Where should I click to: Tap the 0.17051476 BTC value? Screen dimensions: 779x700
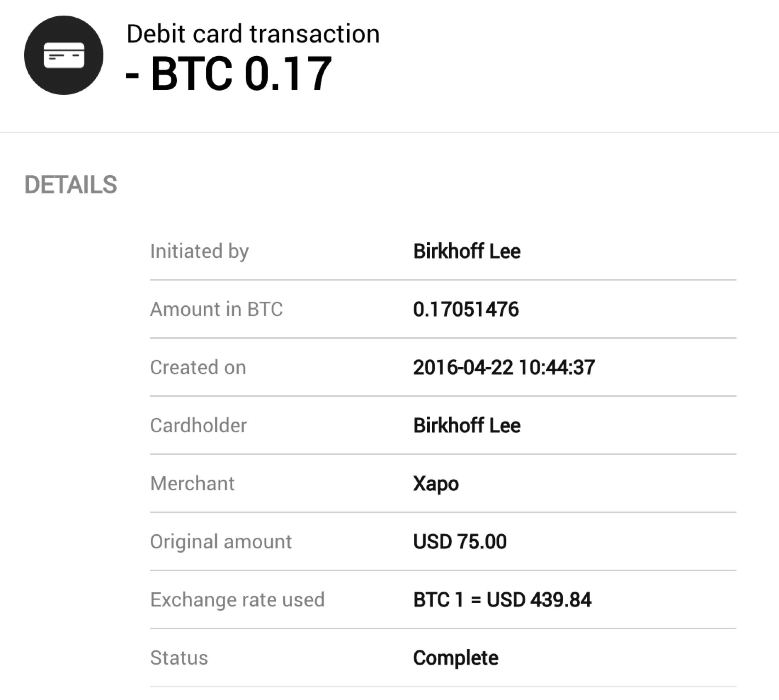[466, 309]
